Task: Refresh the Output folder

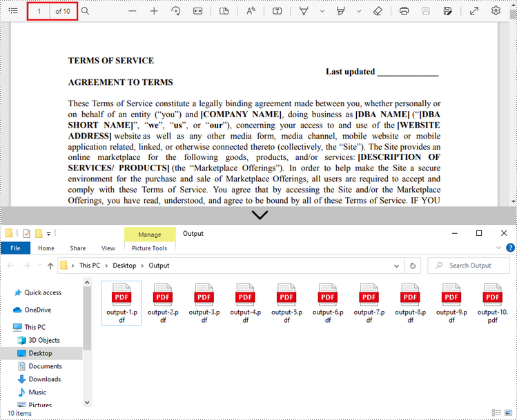Action: 413,266
